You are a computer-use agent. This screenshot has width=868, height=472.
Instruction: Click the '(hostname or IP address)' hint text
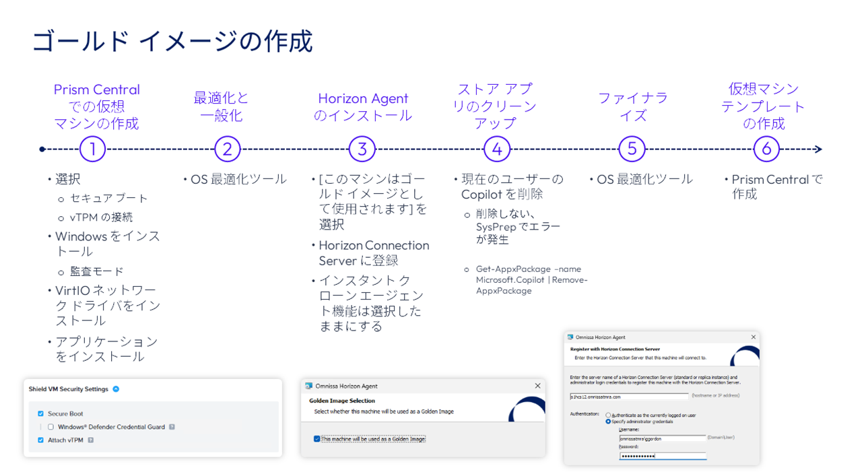715,396
